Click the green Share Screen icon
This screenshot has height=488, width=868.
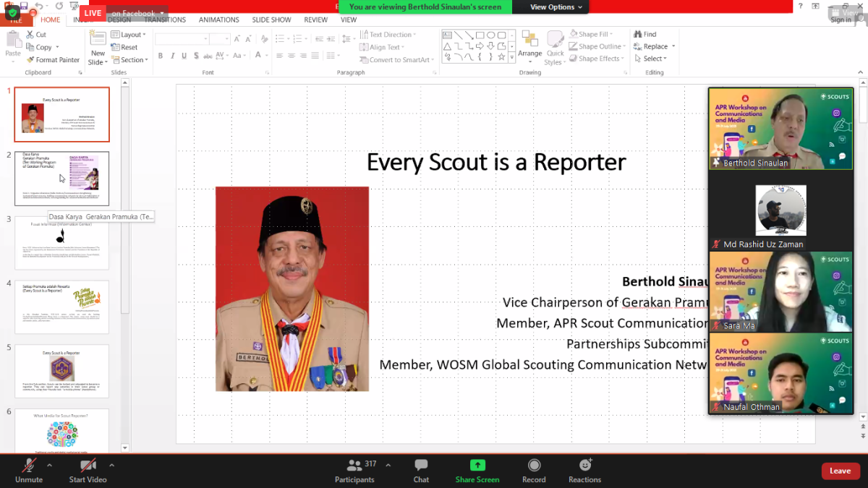click(477, 466)
